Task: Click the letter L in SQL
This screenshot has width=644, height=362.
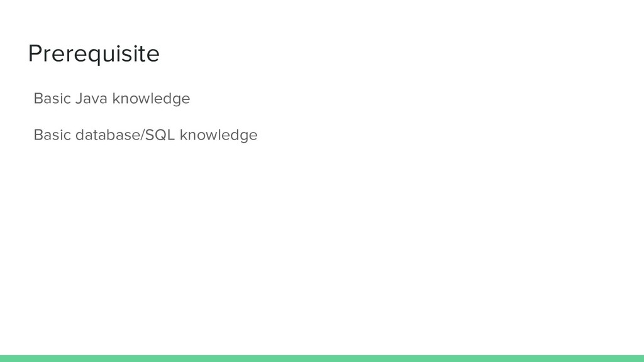Action: pyautogui.click(x=171, y=135)
